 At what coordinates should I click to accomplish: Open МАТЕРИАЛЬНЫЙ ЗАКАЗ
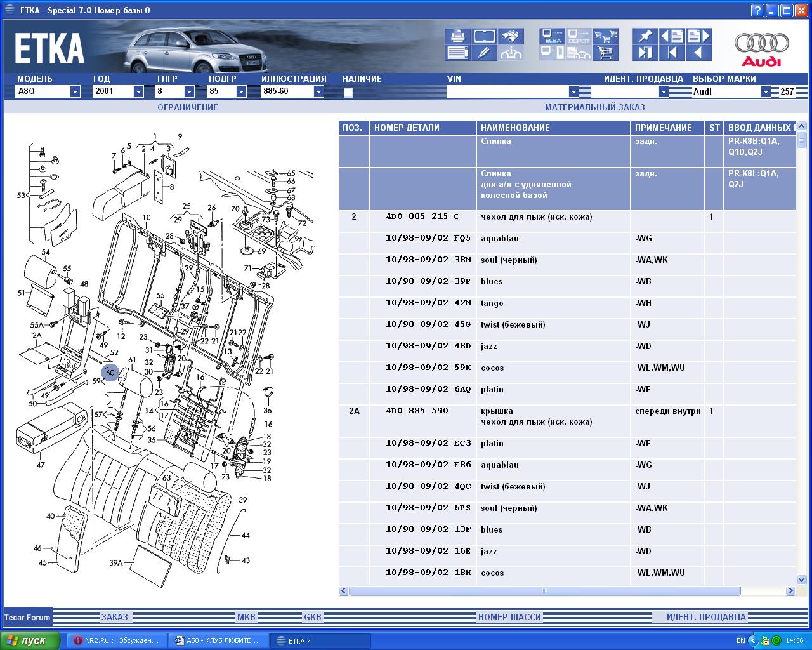tap(594, 107)
